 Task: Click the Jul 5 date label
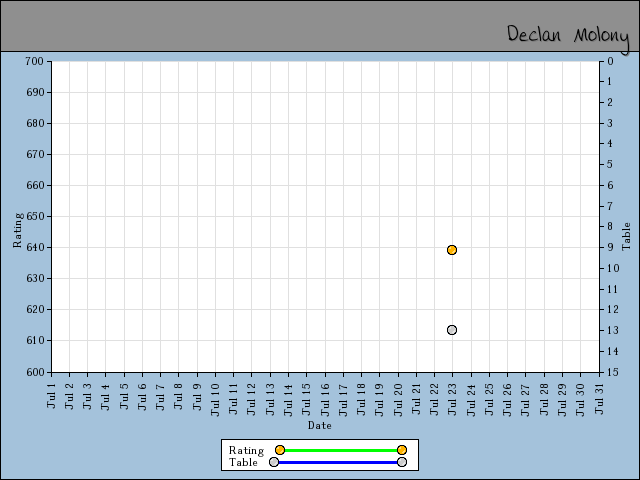[x=124, y=396]
